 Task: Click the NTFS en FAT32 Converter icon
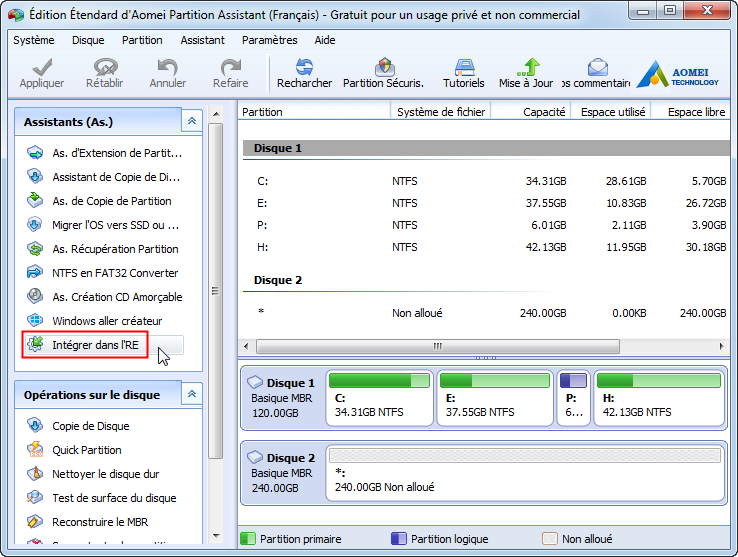[x=35, y=273]
